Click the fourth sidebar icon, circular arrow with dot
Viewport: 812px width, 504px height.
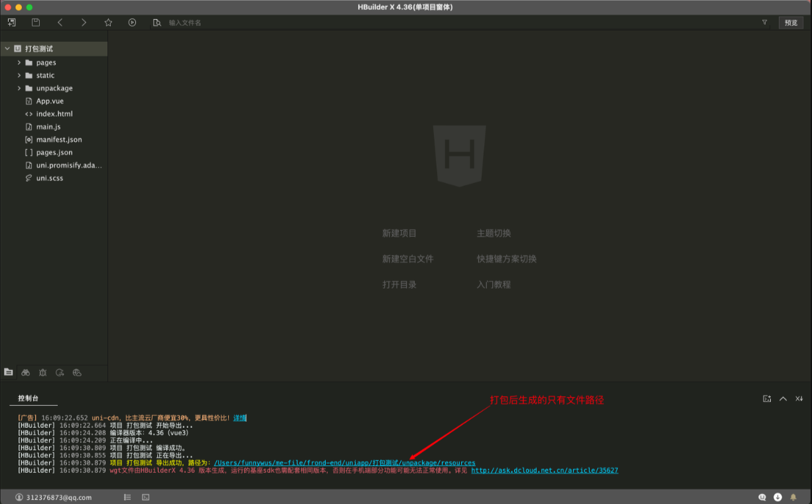click(x=60, y=373)
